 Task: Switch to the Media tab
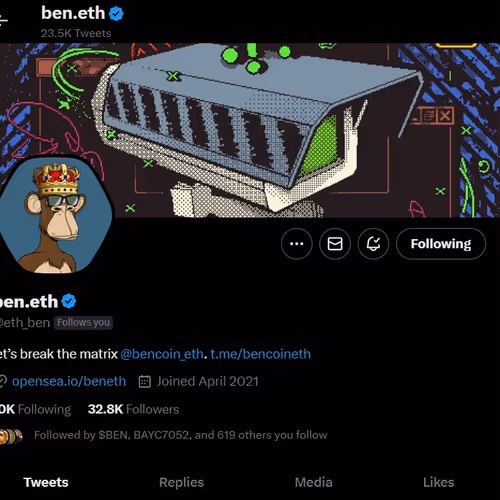(x=313, y=482)
